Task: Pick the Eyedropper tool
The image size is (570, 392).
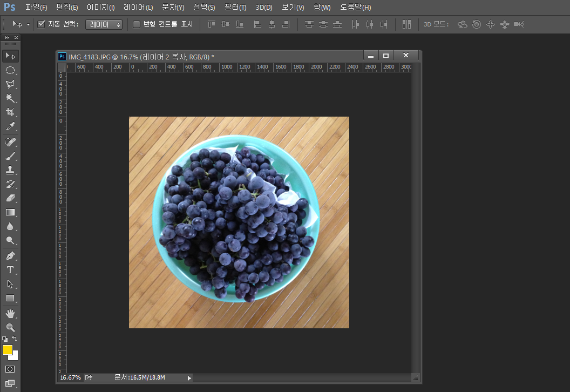Action: pyautogui.click(x=10, y=127)
